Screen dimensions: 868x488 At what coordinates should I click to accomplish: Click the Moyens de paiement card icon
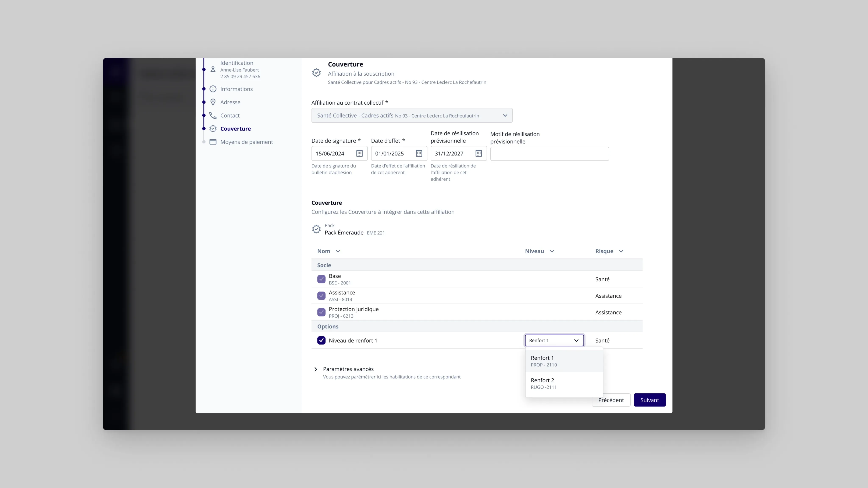click(213, 142)
